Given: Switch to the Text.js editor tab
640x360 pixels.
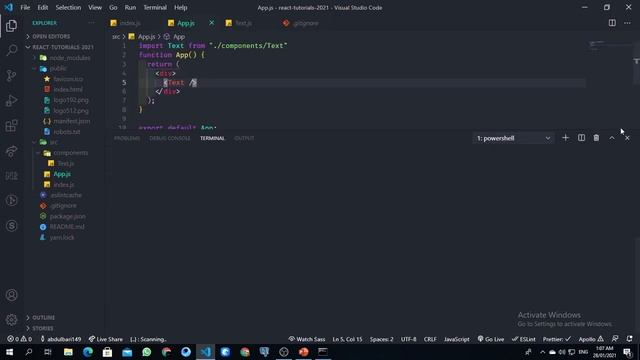Looking at the screenshot, I should click(x=244, y=23).
